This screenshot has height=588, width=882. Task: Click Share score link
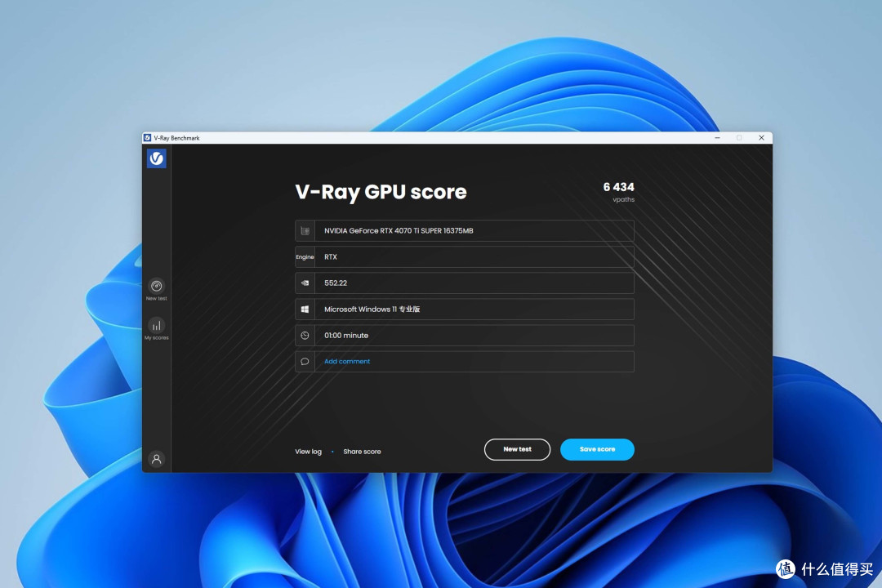coord(363,452)
